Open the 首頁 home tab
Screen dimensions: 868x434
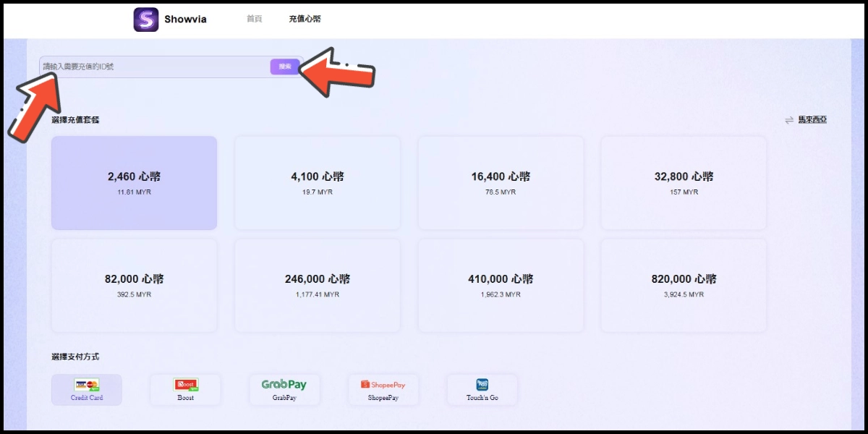254,19
